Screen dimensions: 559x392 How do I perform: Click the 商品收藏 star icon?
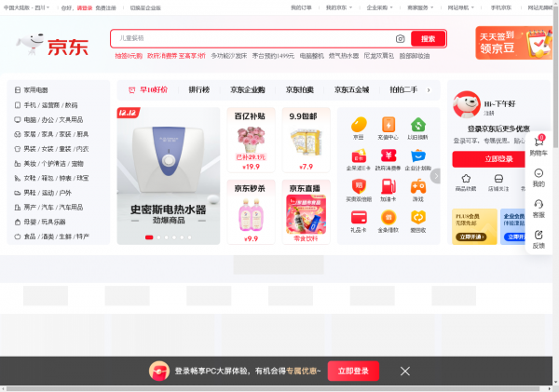point(464,180)
